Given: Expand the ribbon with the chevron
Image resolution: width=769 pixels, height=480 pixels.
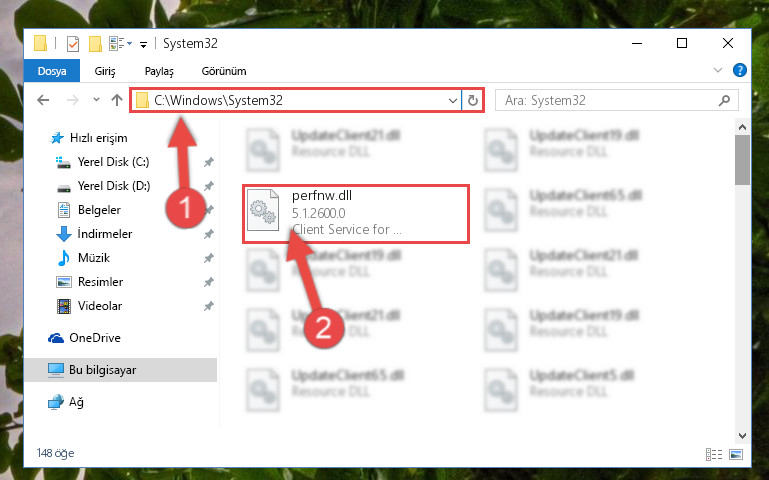Looking at the screenshot, I should 718,71.
